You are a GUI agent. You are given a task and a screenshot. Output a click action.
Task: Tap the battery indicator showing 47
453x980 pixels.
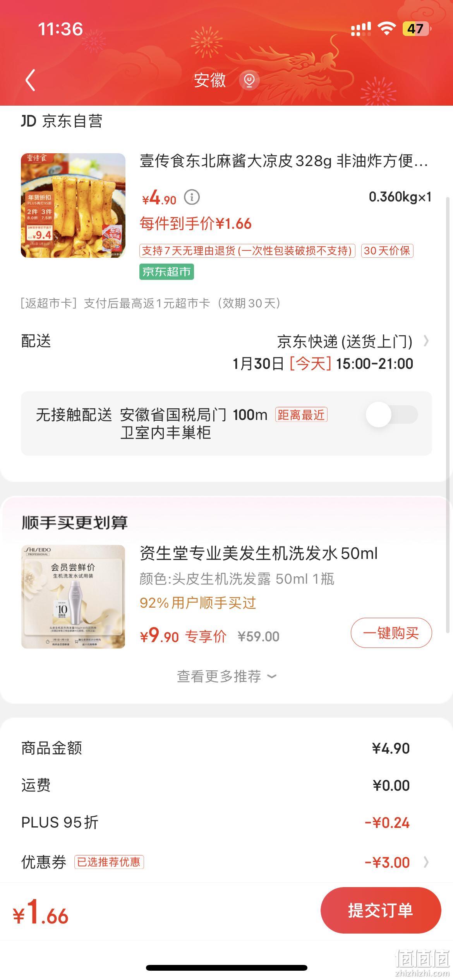(417, 29)
